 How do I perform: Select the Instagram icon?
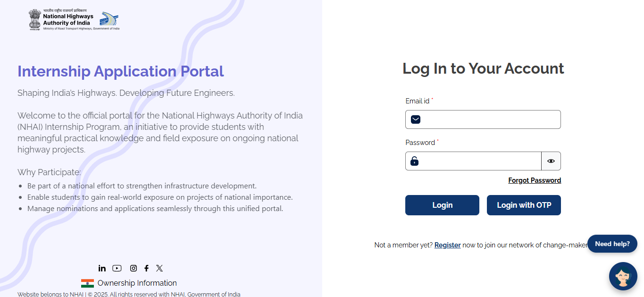(x=134, y=268)
